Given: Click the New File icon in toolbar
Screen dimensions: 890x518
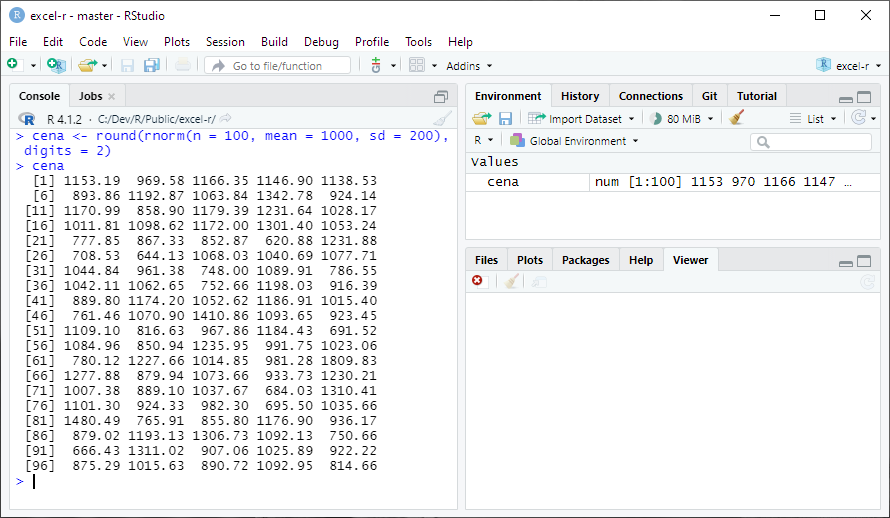Looking at the screenshot, I should point(14,65).
